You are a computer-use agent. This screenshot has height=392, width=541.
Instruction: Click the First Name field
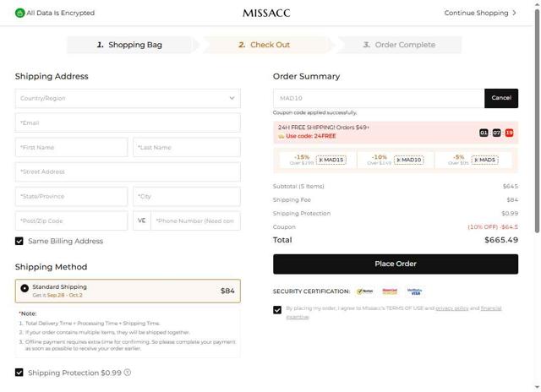71,147
